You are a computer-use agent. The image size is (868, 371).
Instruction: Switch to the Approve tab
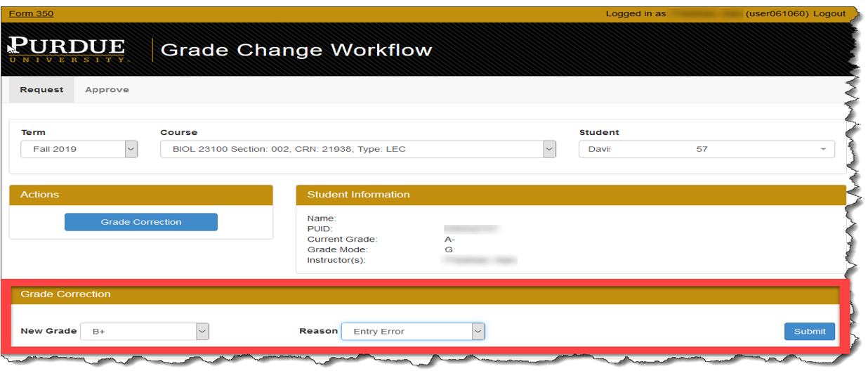(x=107, y=90)
